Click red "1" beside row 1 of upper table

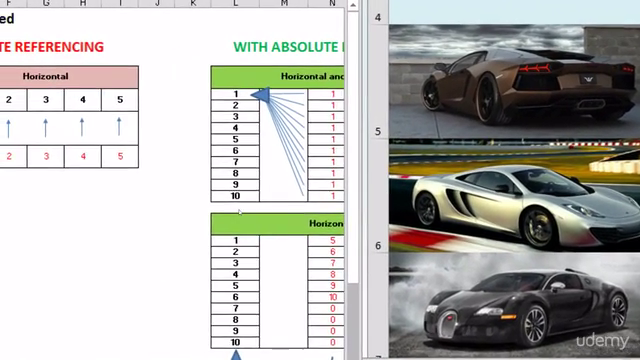(327, 94)
